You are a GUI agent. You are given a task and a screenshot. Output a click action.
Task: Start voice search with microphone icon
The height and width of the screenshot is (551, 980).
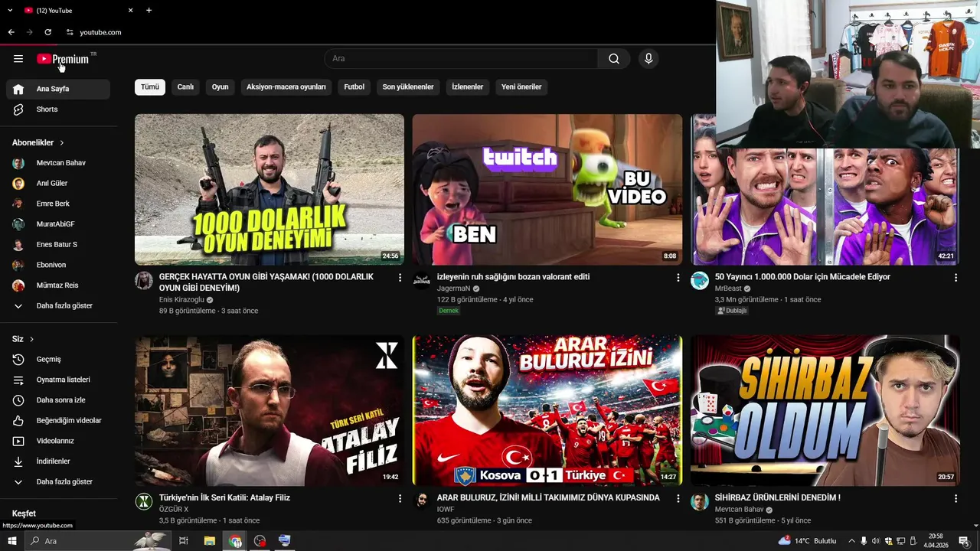648,59
